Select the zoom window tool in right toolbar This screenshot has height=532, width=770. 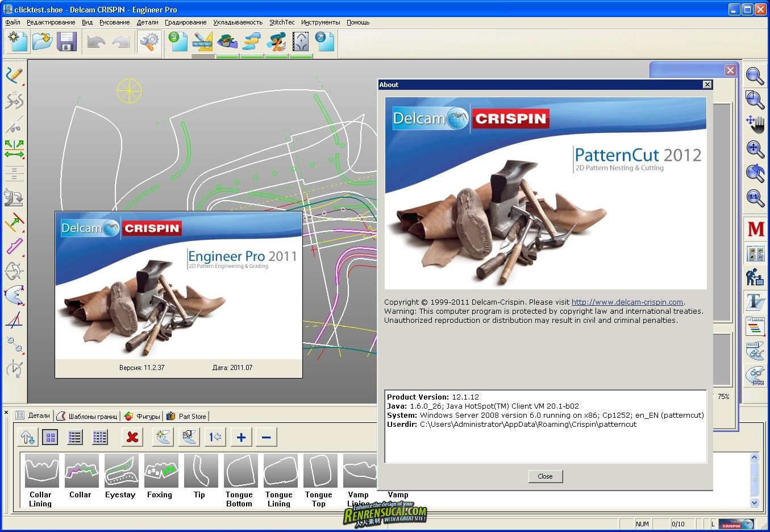point(755,100)
